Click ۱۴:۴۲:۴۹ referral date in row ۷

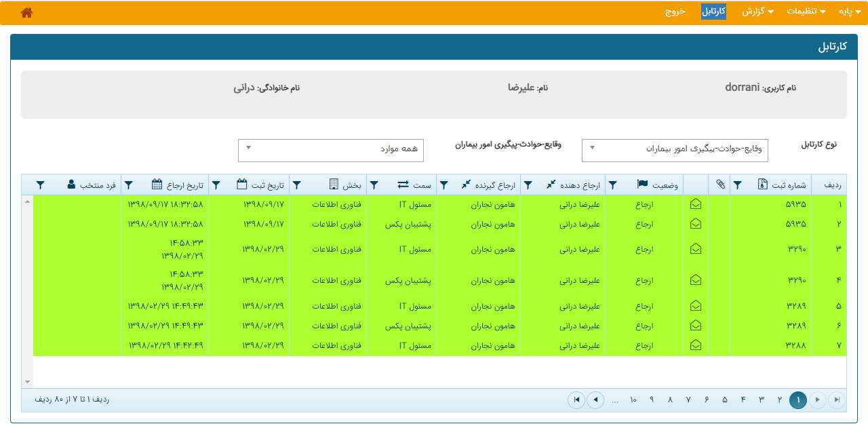[x=165, y=345]
